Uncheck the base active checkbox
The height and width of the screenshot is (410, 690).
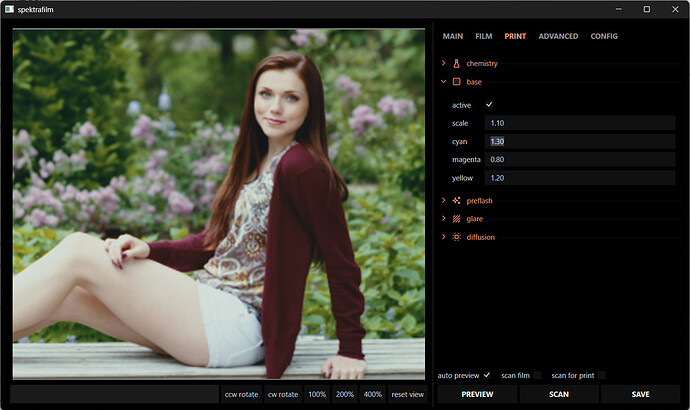489,105
